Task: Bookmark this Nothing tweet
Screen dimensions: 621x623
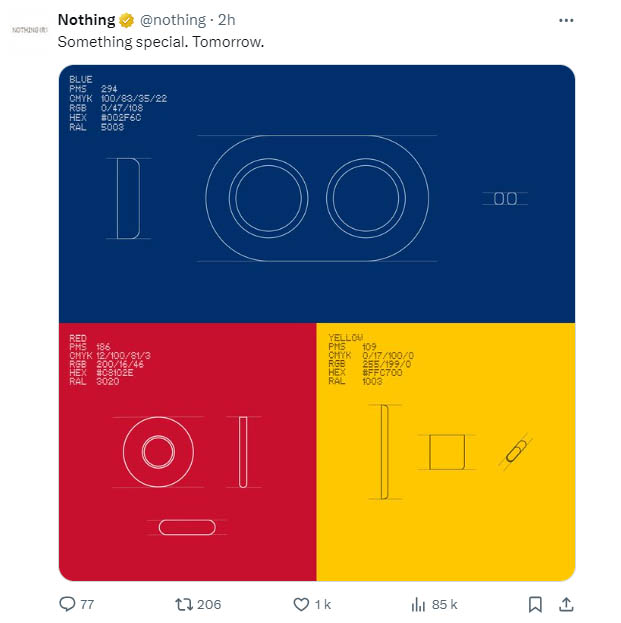Action: tap(535, 604)
